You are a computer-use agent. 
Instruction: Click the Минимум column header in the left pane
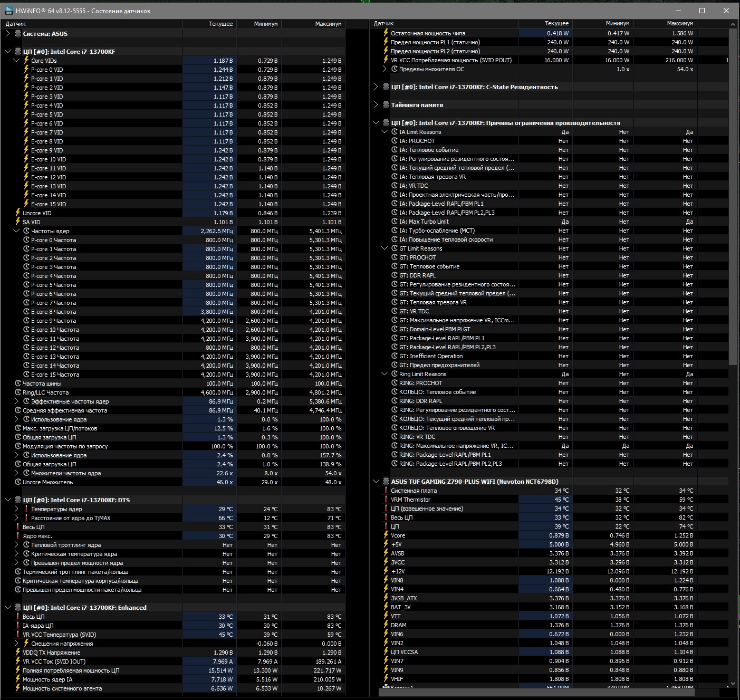pos(260,24)
